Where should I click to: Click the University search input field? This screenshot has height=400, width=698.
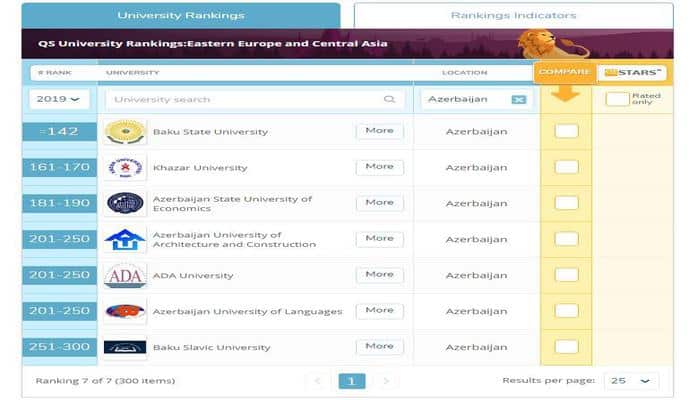[x=245, y=100]
